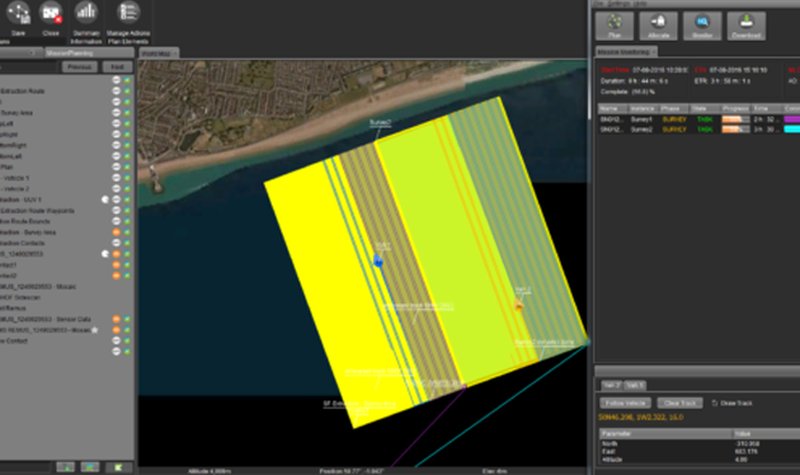The height and width of the screenshot is (475, 800).
Task: Click the Close plan icon
Action: coord(50,14)
